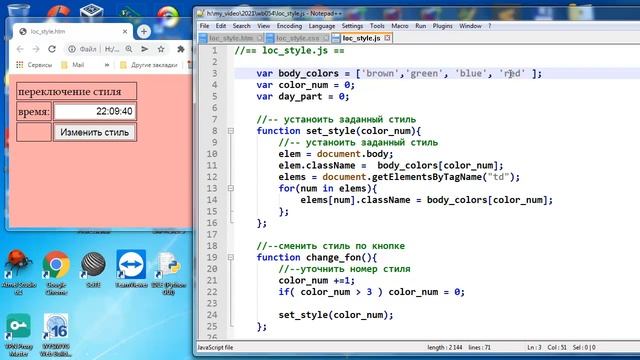
Task: Collapse for loop fold at line 13
Action: 231,188
